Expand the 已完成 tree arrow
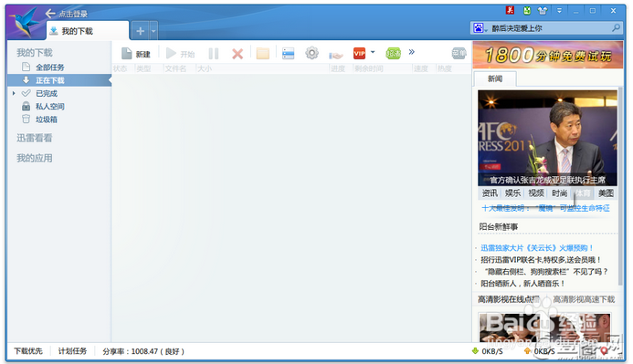The width and height of the screenshot is (633, 364). tap(14, 94)
